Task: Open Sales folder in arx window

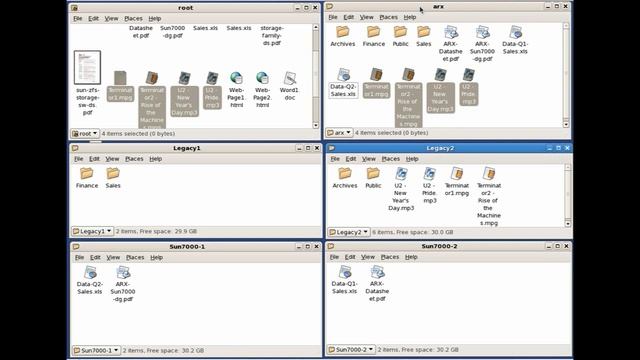Action: pyautogui.click(x=424, y=32)
